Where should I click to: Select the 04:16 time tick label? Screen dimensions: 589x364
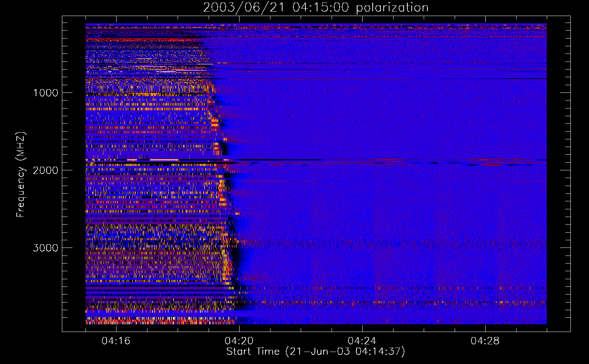116,341
